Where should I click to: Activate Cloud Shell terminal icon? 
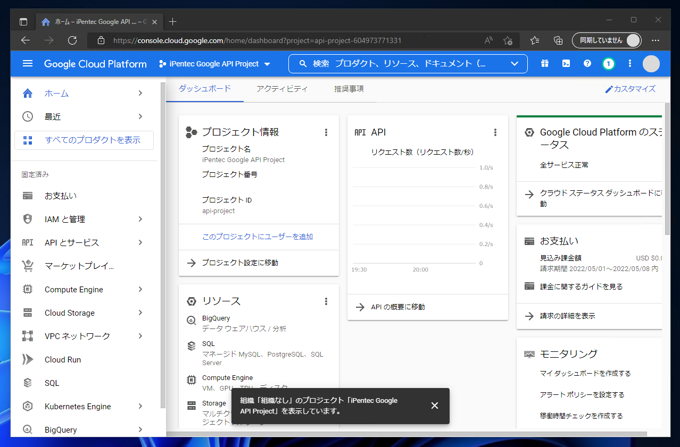(566, 64)
